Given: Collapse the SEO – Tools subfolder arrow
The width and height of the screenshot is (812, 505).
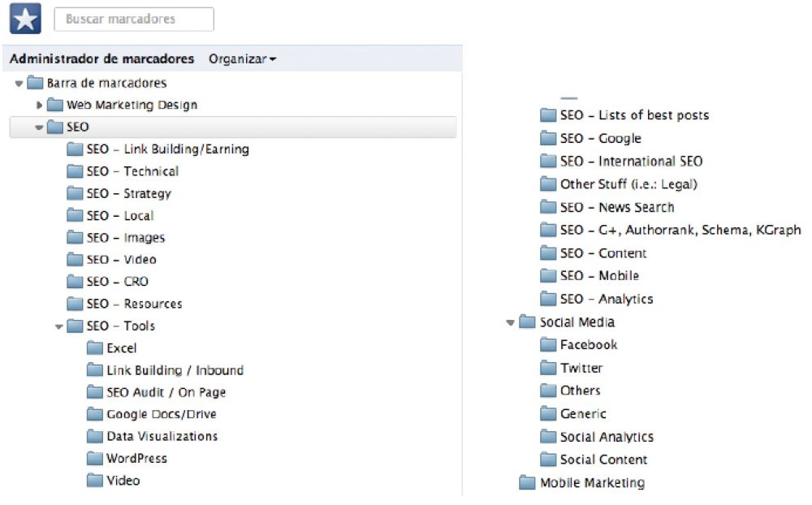Looking at the screenshot, I should point(59,326).
